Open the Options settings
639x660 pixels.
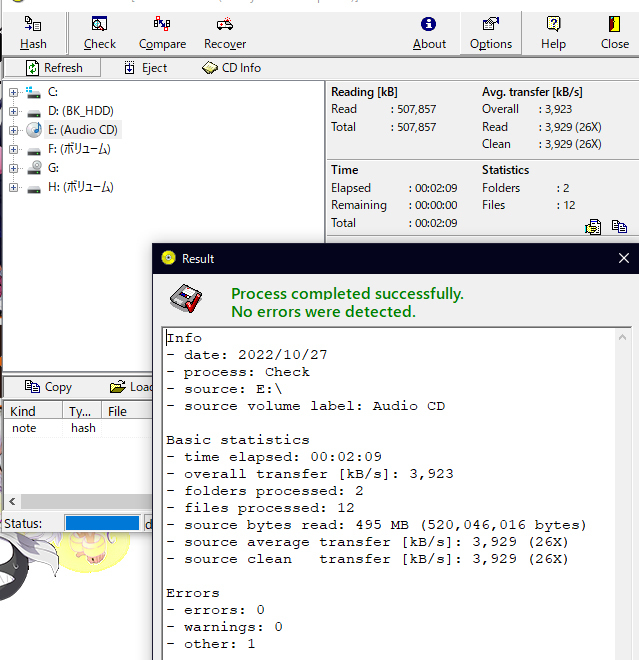pyautogui.click(x=491, y=33)
